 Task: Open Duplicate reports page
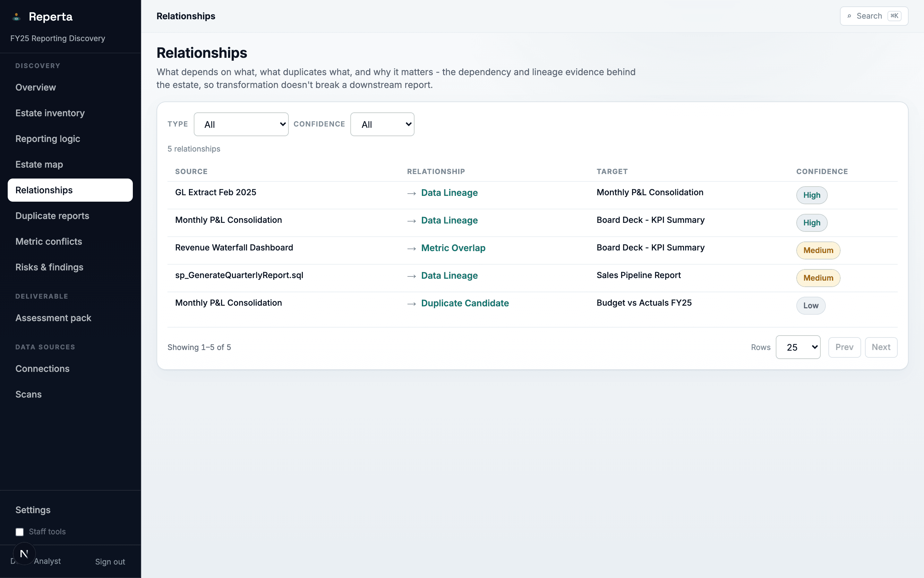[70, 215]
